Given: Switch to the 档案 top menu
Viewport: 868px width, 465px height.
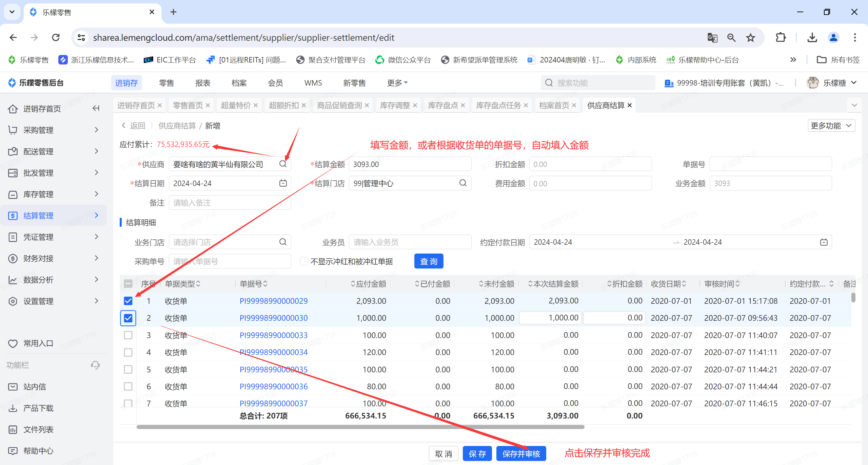Looking at the screenshot, I should click(239, 83).
